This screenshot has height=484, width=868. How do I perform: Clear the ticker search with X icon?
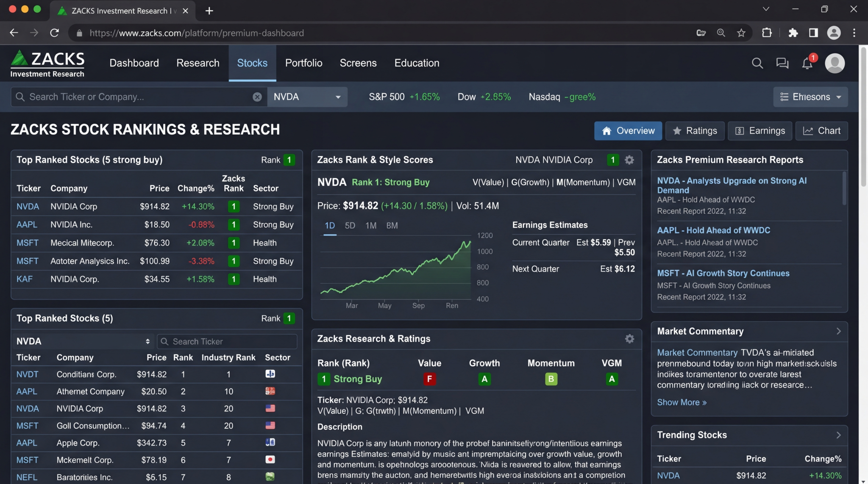[257, 97]
